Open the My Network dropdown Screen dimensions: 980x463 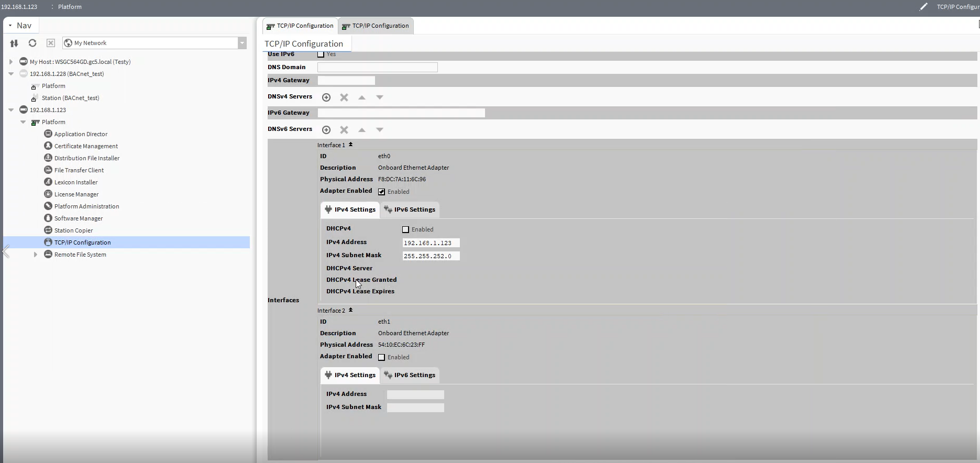242,43
